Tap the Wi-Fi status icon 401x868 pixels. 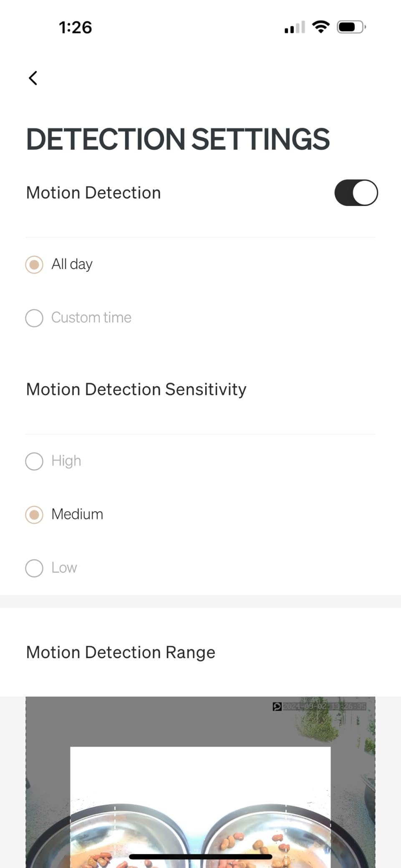tap(320, 27)
